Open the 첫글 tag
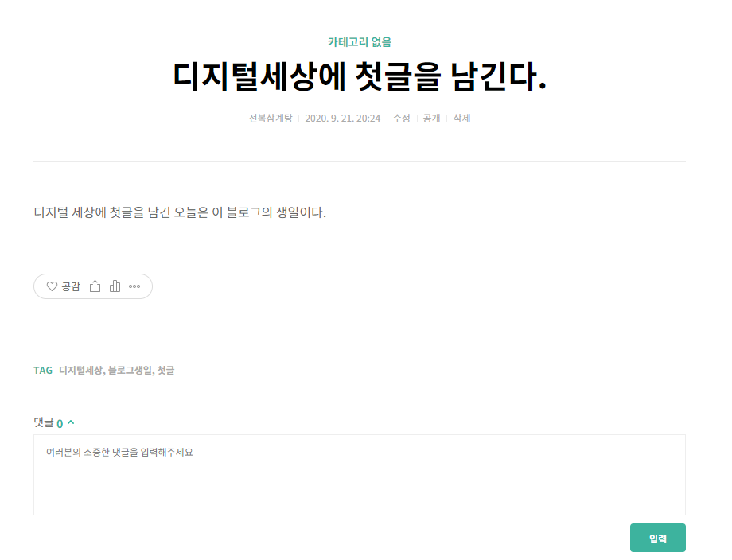 tap(165, 371)
